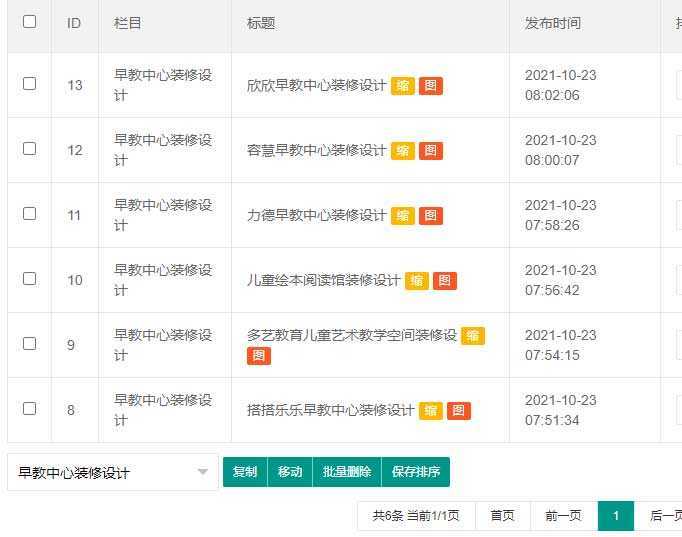Select page 1 in pagination
682x537 pixels.
pos(616,516)
